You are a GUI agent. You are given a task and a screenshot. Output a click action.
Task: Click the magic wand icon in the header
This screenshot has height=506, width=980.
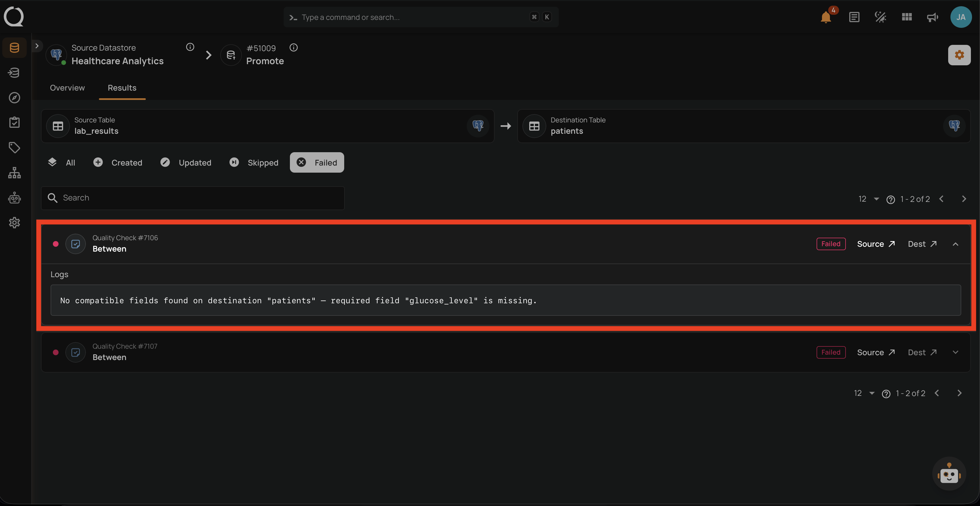click(x=880, y=17)
